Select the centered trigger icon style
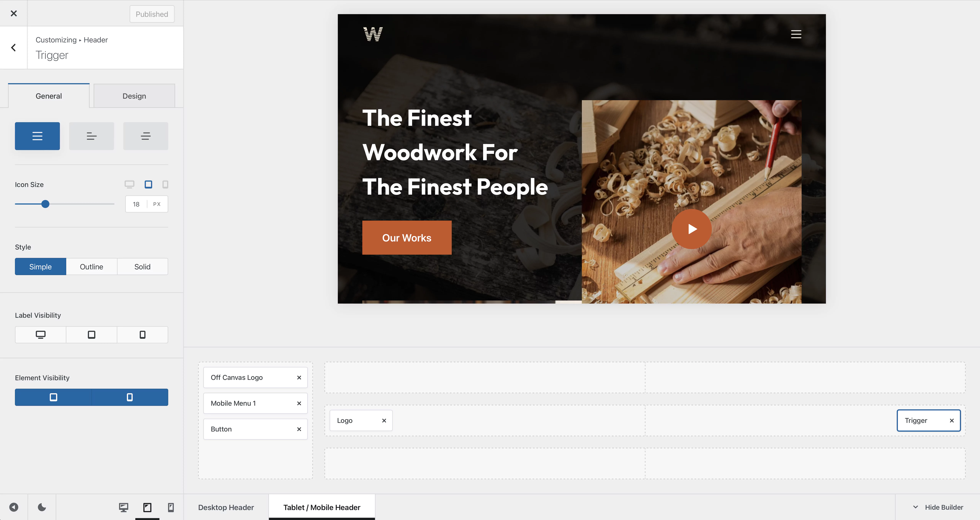This screenshot has width=980, height=520. (x=145, y=136)
